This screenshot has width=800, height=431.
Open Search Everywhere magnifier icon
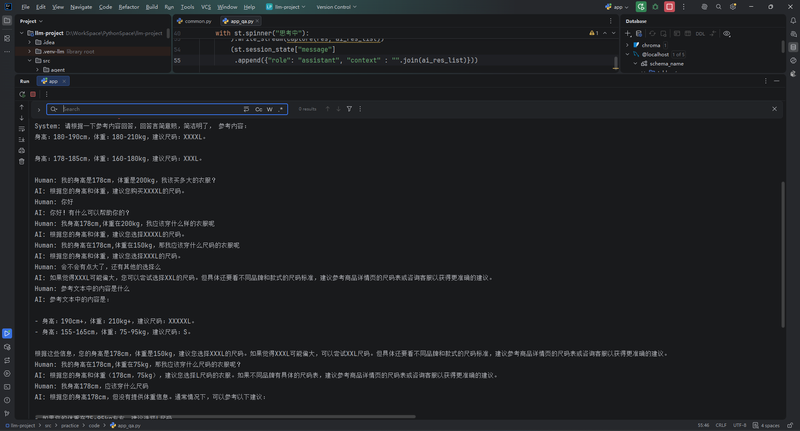pos(718,7)
